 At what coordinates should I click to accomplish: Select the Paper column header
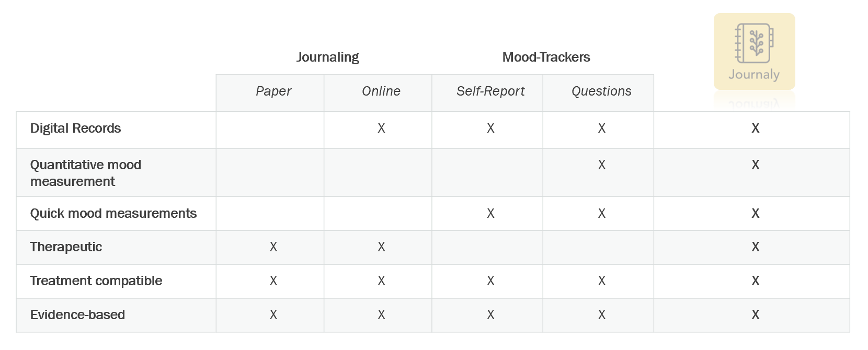point(273,91)
